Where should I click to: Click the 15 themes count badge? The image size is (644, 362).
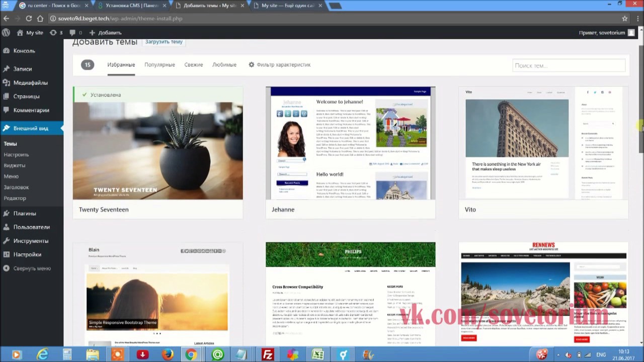coord(88,65)
